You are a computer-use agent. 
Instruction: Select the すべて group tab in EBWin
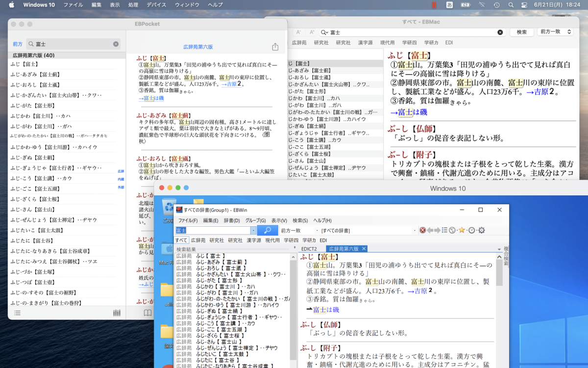click(181, 240)
